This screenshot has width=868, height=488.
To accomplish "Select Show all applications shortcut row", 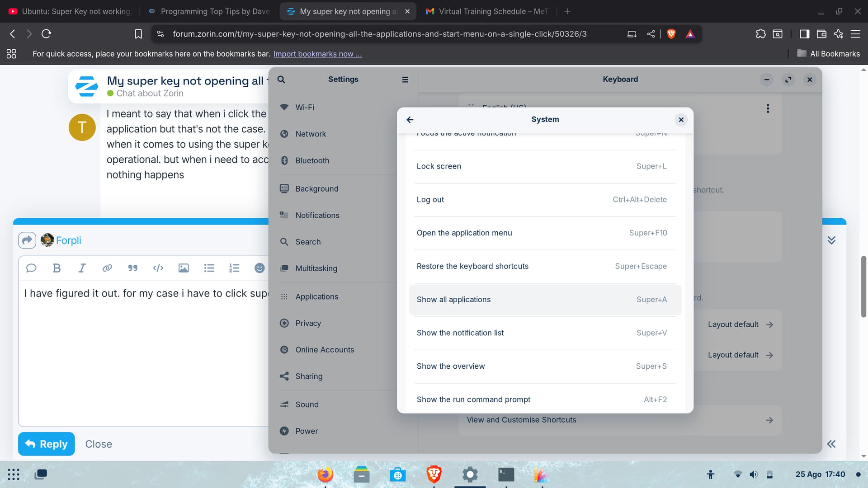I will 544,300.
